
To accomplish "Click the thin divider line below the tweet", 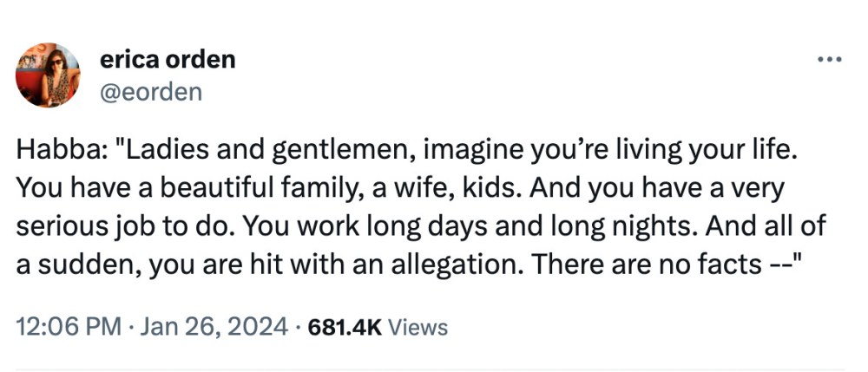I will pyautogui.click(x=431, y=369).
